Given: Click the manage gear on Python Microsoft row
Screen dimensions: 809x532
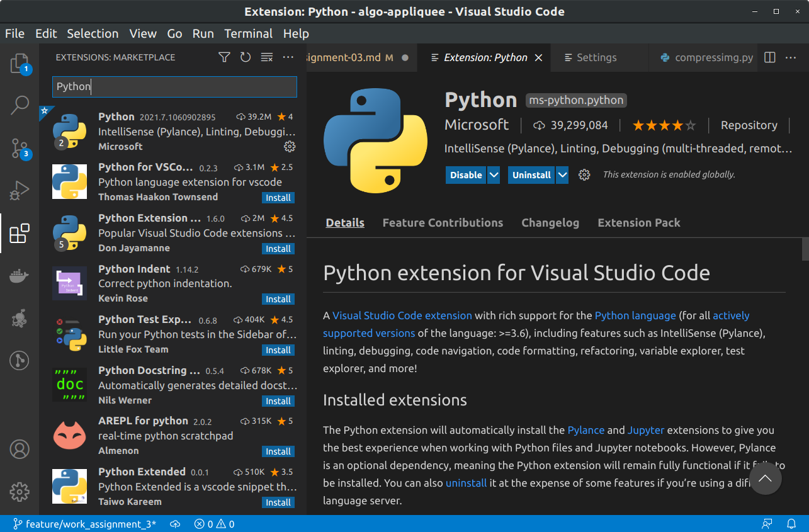Looking at the screenshot, I should click(x=290, y=147).
